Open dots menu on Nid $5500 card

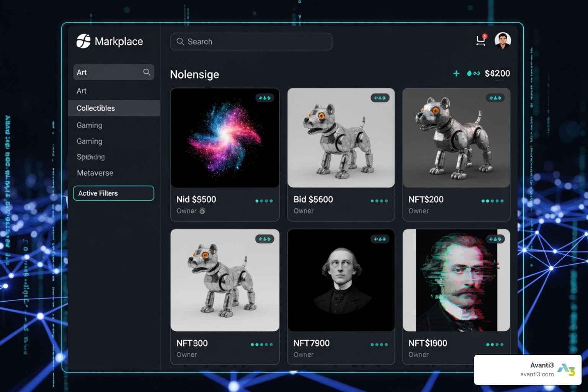(264, 201)
